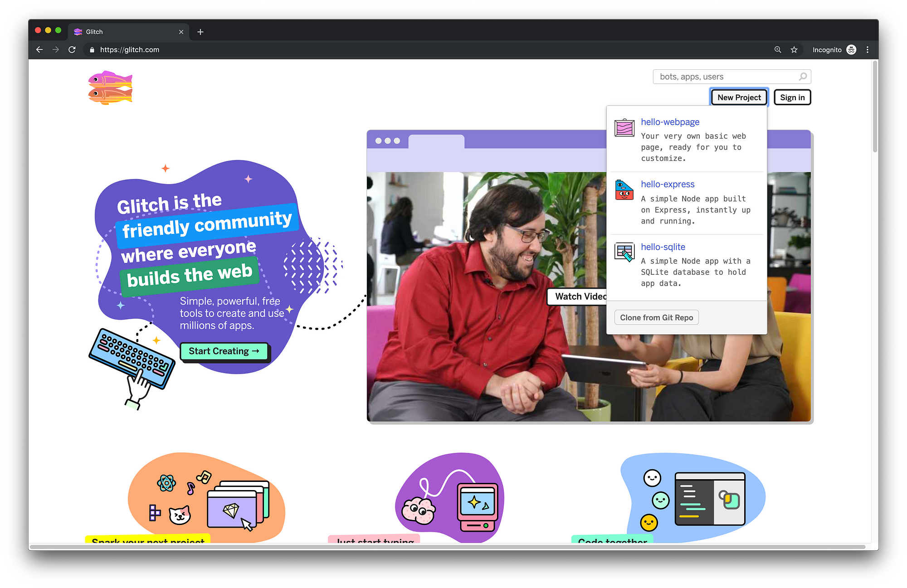
Task: Click the purple brain and computer illustration
Action: tap(450, 497)
